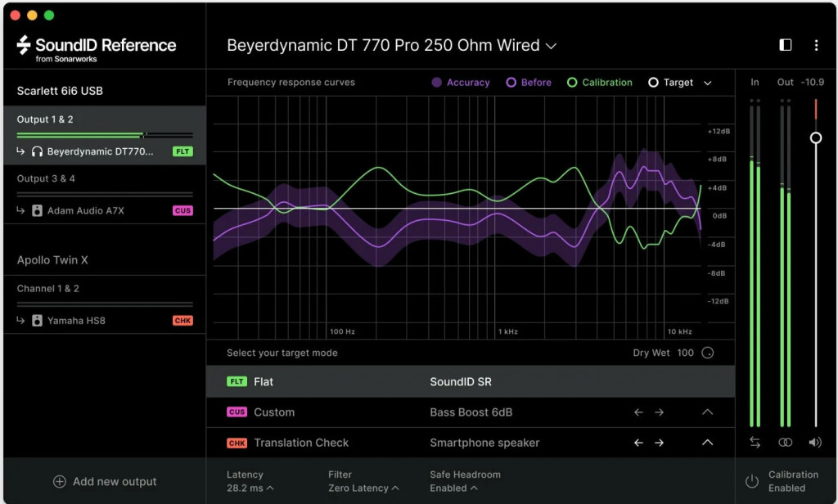Click the swap channels icon below meters
The height and width of the screenshot is (504, 838).
tap(755, 442)
